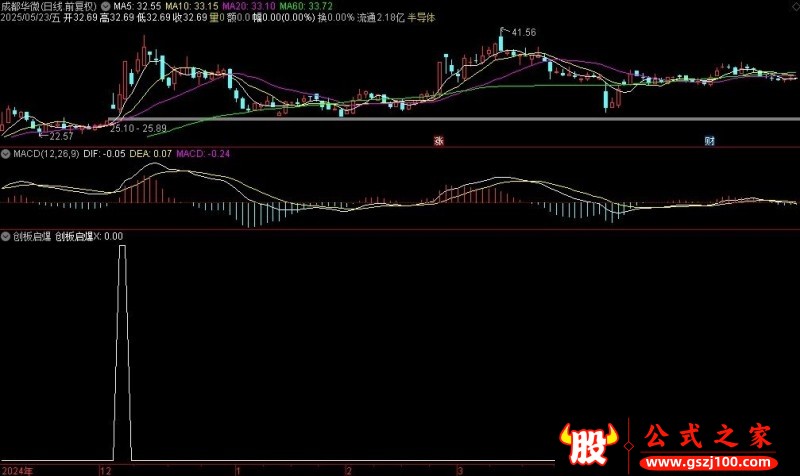Click the white 创板启爆 signal spike
This screenshot has height=476, width=800.
[122, 352]
